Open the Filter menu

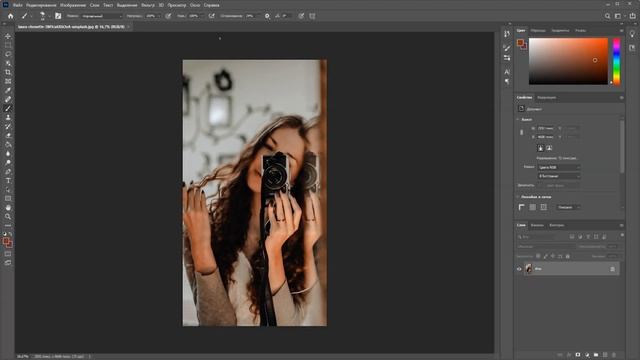148,5
